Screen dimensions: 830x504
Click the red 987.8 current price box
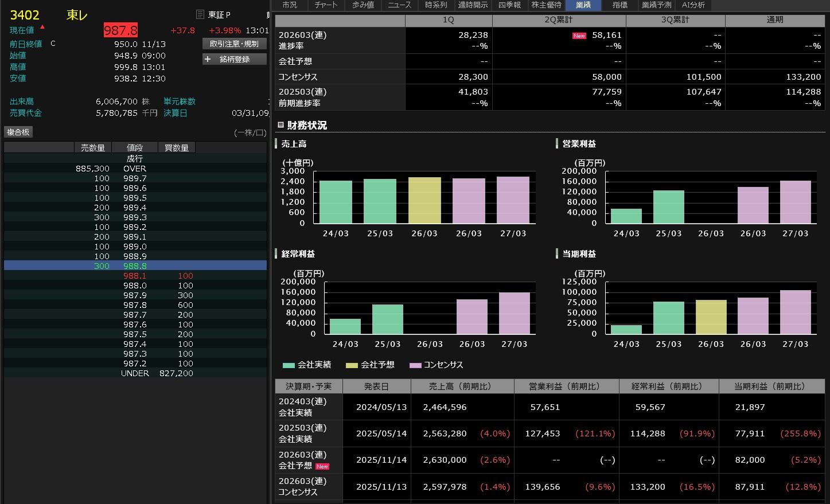tap(120, 30)
